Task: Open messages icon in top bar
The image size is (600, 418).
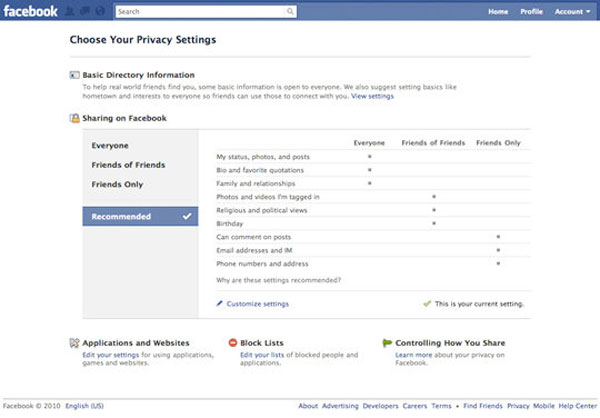Action: (x=85, y=11)
